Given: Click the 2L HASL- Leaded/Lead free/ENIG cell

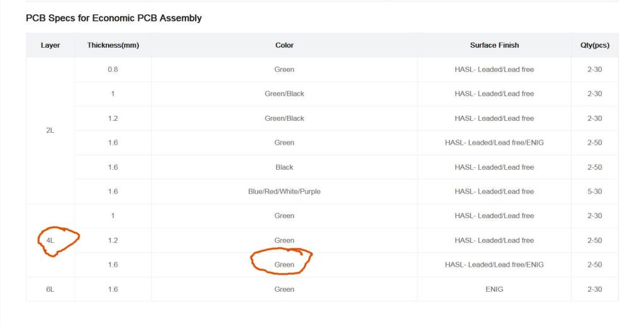Looking at the screenshot, I should (x=494, y=143).
